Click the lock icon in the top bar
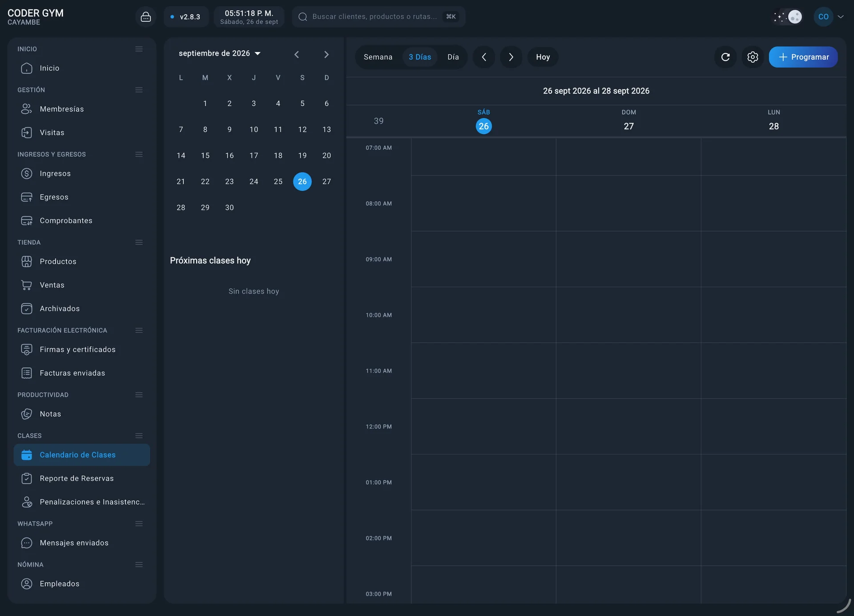854x616 pixels. tap(145, 17)
